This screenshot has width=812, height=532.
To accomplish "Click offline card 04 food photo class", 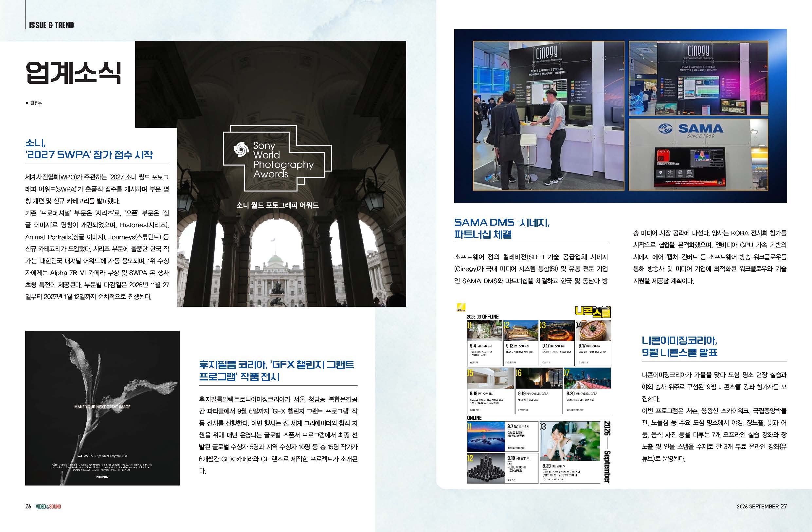I will (593, 343).
